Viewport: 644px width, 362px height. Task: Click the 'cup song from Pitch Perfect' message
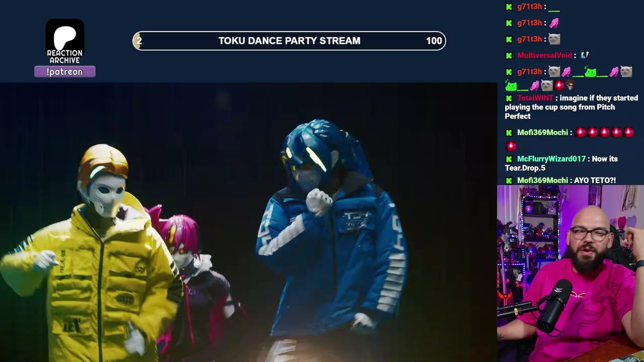(x=572, y=107)
